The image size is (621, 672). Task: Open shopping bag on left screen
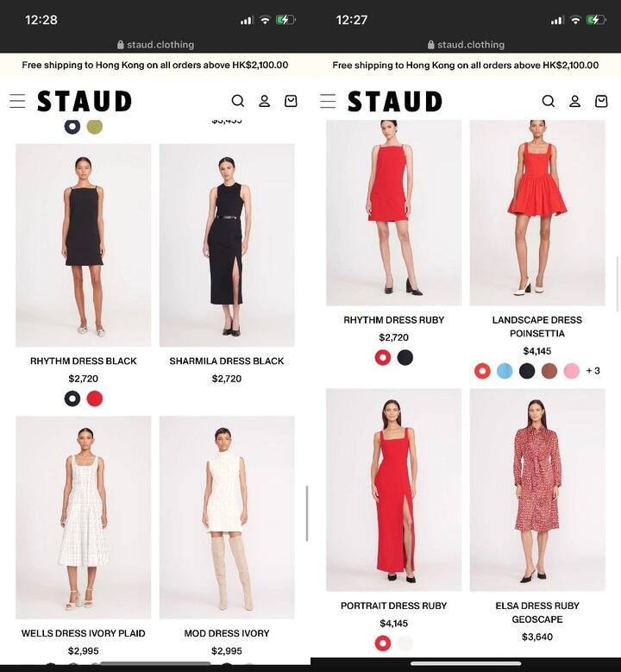click(291, 101)
